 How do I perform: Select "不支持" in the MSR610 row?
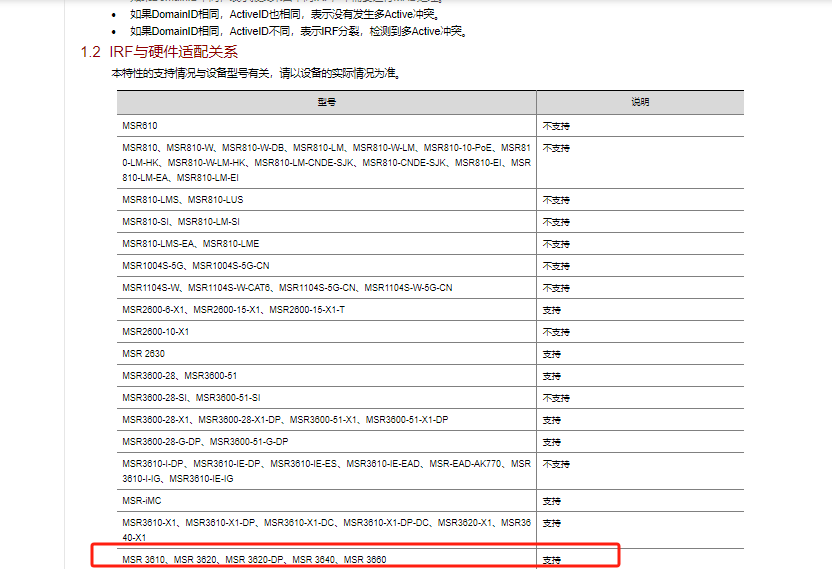556,126
